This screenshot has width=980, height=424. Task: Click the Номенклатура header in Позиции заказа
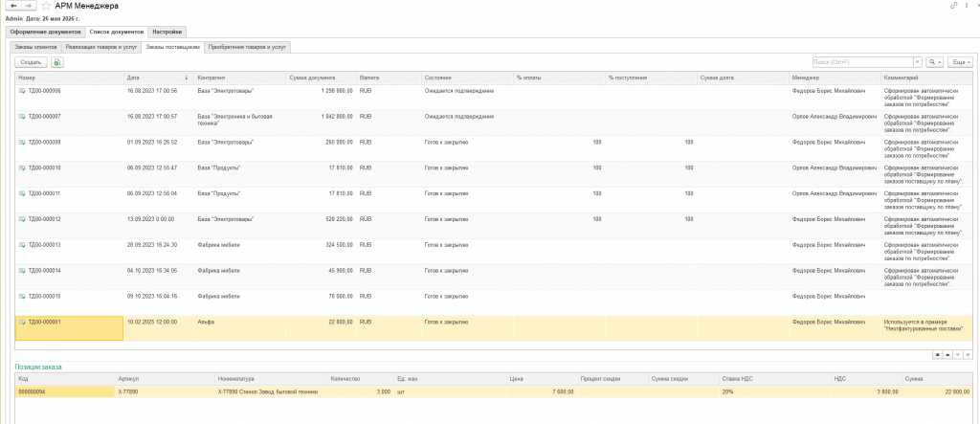tap(270, 379)
